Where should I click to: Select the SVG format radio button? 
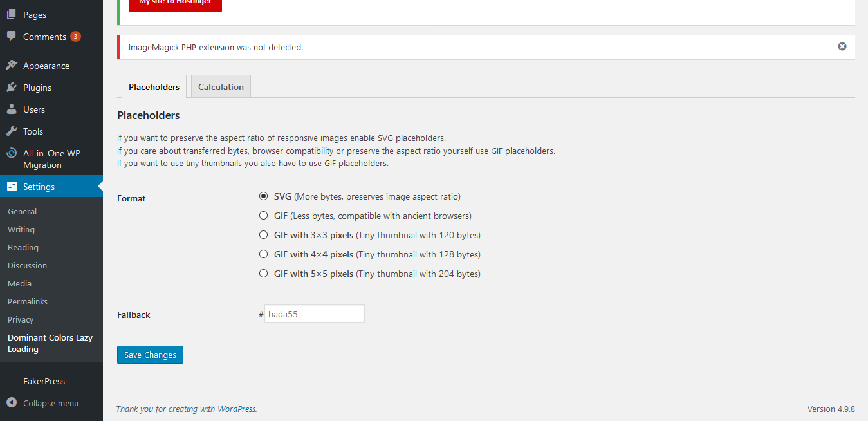click(x=263, y=196)
